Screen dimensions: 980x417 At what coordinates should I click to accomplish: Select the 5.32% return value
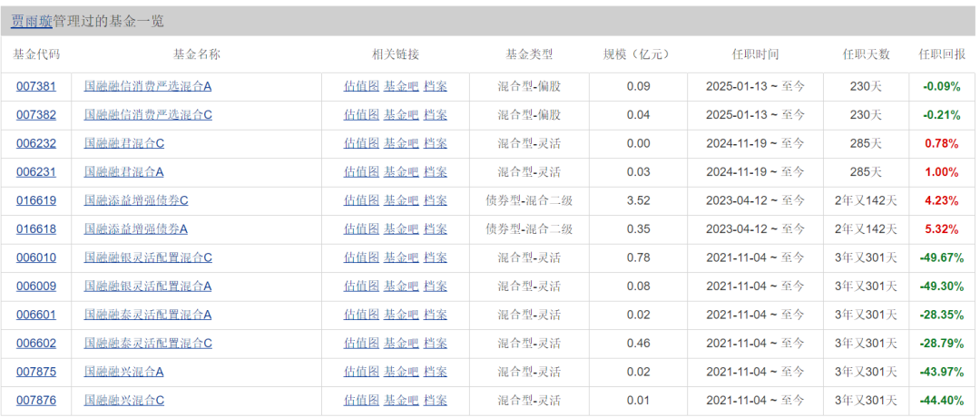[941, 229]
